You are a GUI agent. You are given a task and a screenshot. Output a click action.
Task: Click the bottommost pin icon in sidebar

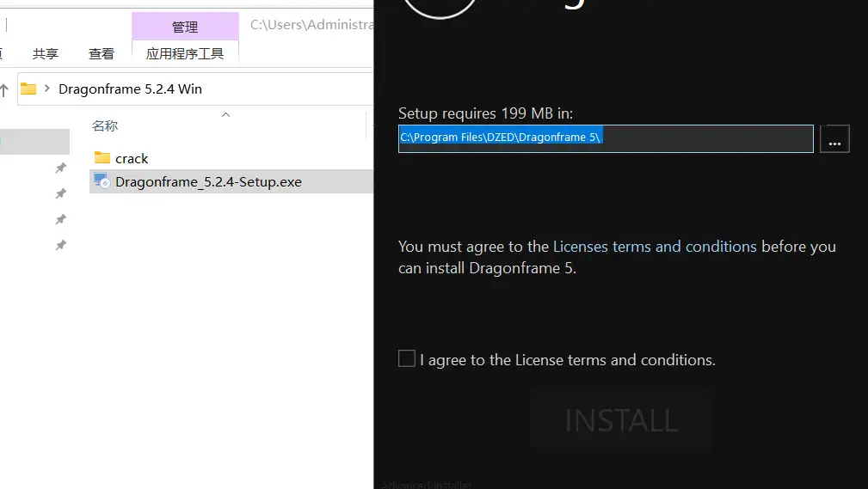pyautogui.click(x=60, y=246)
